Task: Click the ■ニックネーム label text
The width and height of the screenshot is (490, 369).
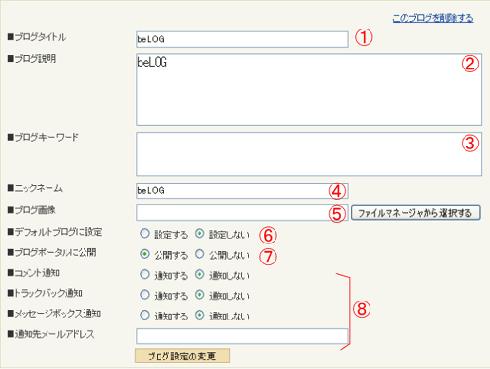Action: tap(35, 188)
